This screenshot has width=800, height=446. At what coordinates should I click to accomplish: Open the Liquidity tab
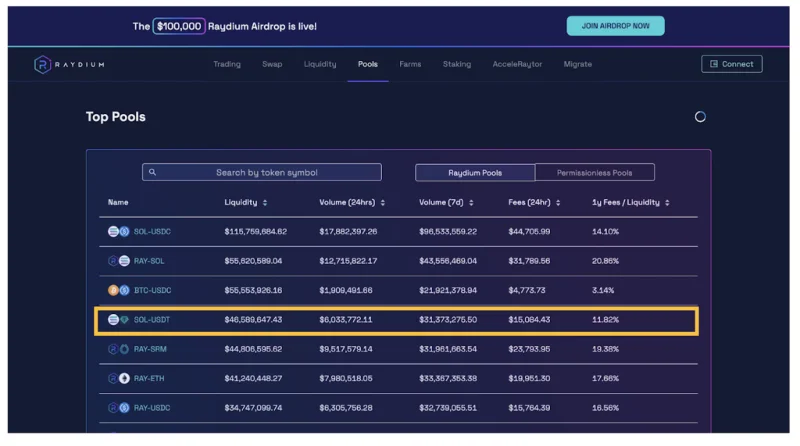[320, 64]
